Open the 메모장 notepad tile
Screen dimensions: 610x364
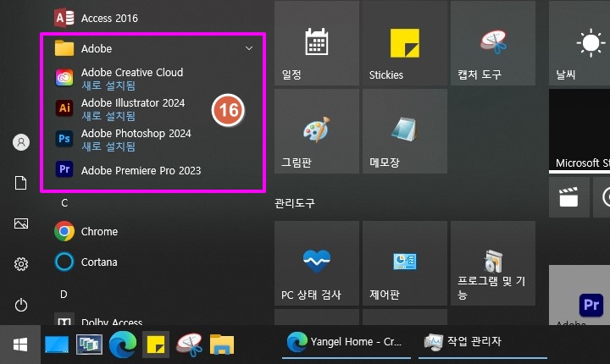click(x=405, y=131)
